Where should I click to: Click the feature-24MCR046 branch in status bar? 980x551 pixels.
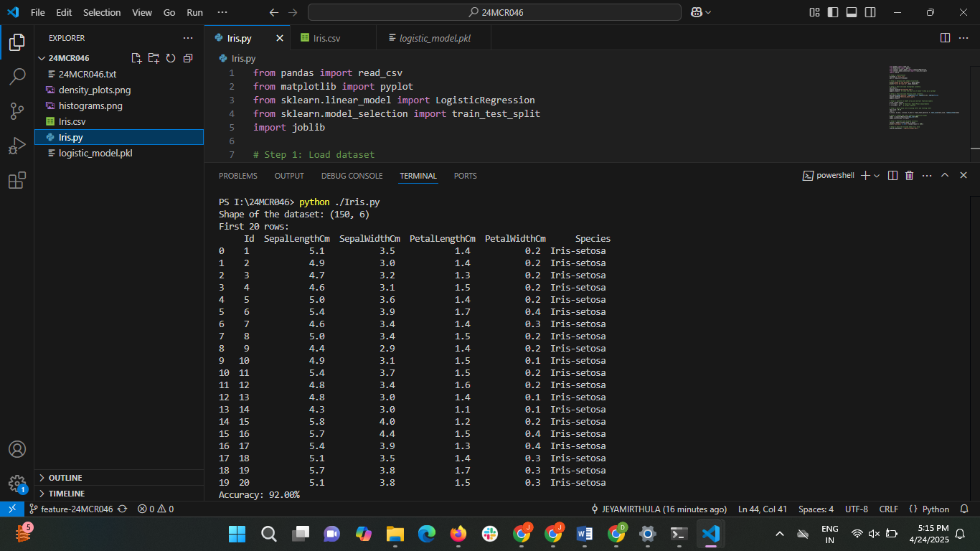tap(71, 509)
